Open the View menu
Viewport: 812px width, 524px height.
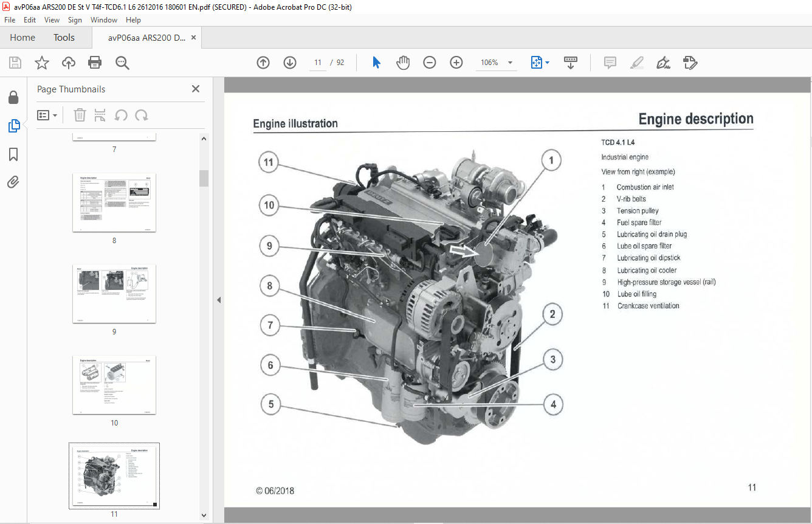52,20
